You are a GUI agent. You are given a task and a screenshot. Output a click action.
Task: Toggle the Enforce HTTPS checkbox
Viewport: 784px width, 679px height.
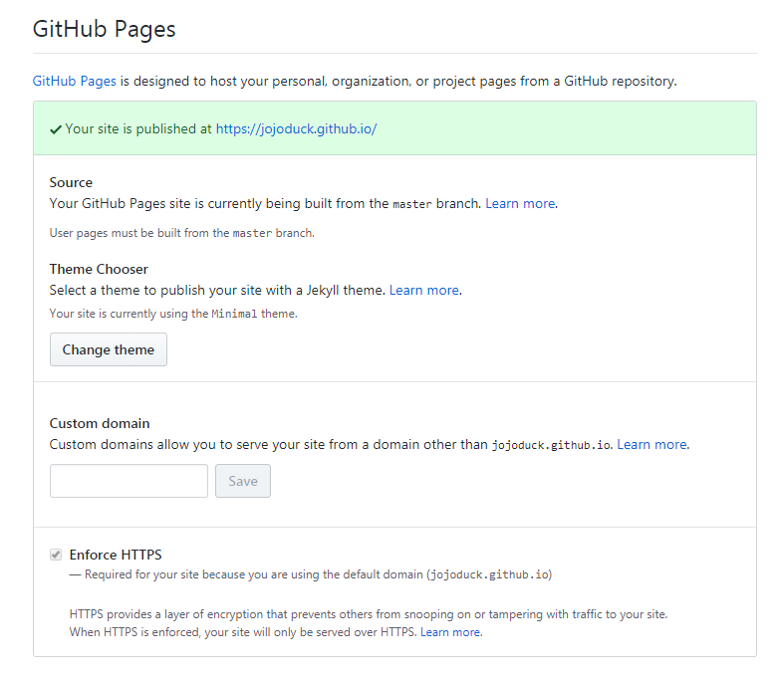pyautogui.click(x=56, y=555)
